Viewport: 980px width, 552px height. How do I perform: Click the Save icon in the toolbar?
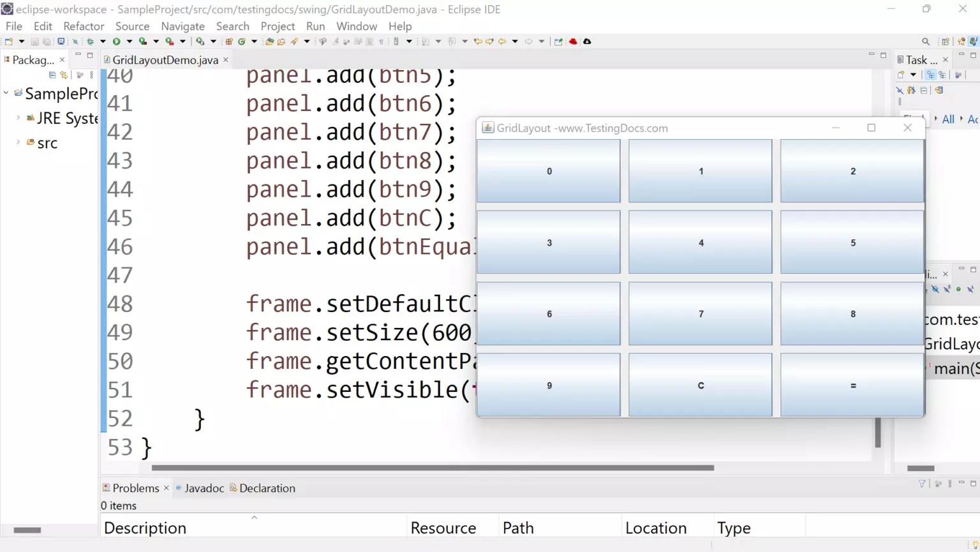click(x=34, y=41)
